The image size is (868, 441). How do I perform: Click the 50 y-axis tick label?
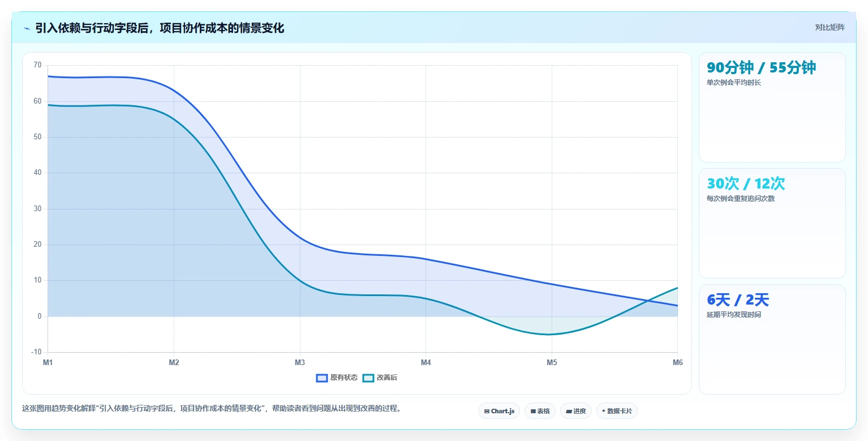click(37, 137)
